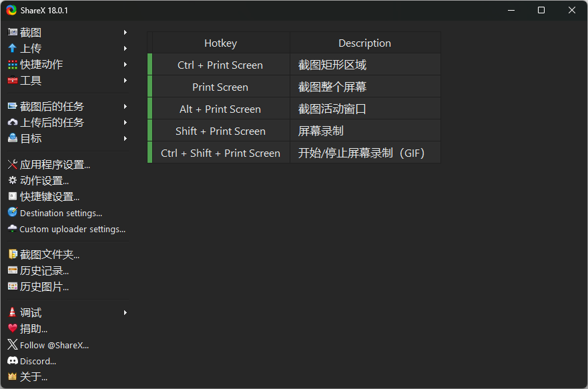Click the blue upload arrow icon

tap(12, 48)
